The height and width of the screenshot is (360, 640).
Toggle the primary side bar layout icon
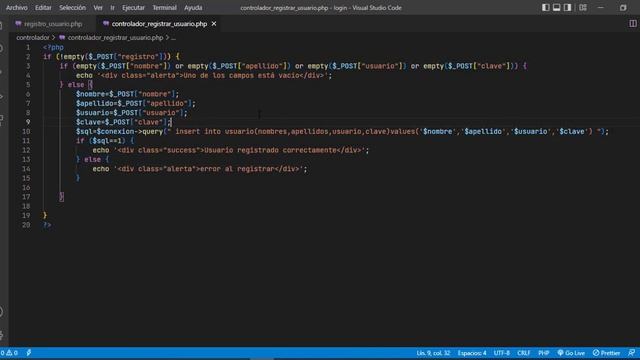[x=545, y=7]
